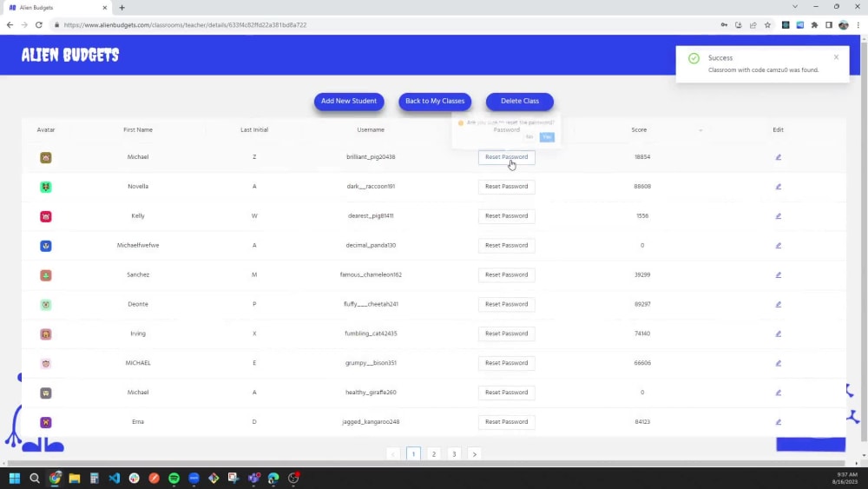Reset Password for Erna
Image resolution: width=868 pixels, height=489 pixels.
pyautogui.click(x=507, y=422)
